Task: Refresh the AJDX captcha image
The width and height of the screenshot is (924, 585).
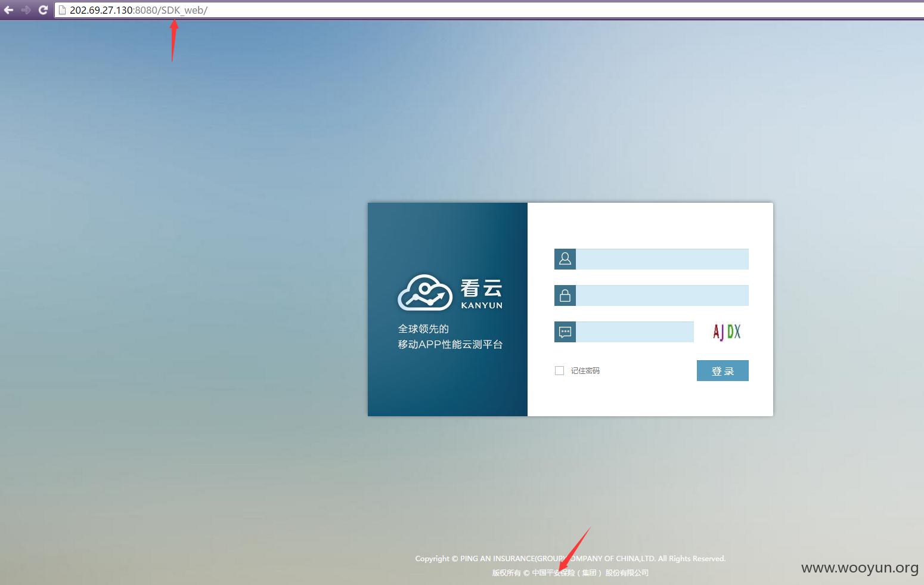Action: click(727, 332)
